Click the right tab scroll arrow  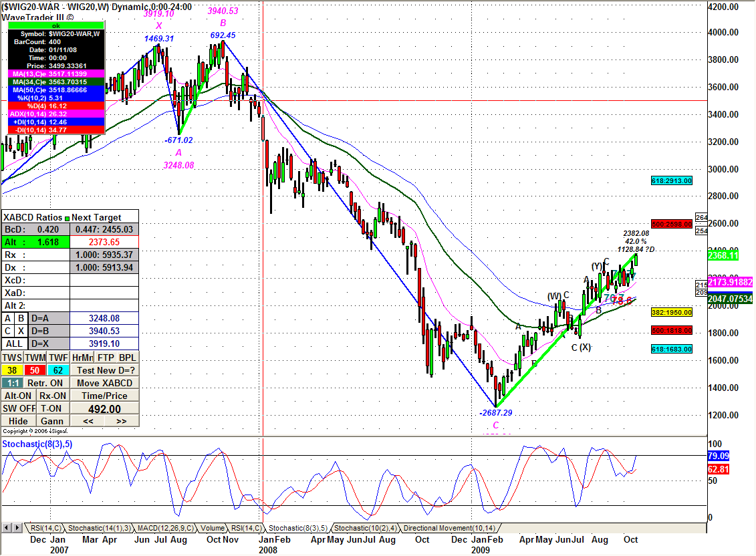tap(16, 528)
